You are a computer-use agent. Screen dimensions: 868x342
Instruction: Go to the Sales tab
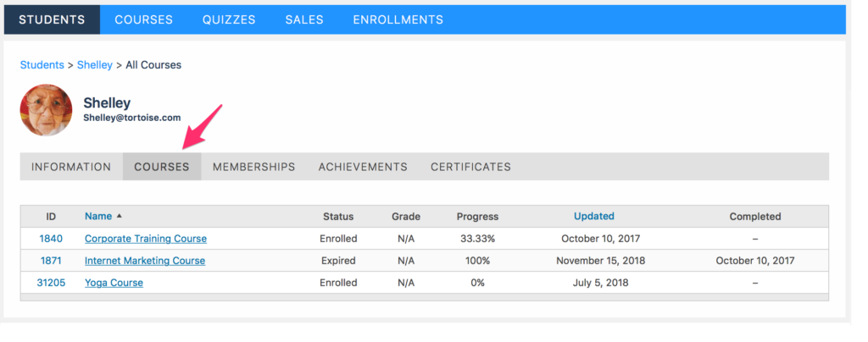(x=304, y=19)
